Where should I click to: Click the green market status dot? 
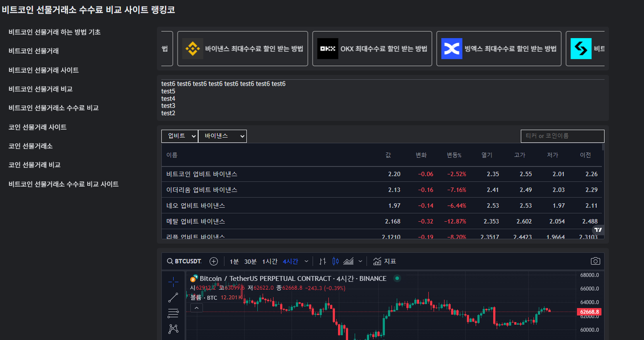(x=397, y=278)
